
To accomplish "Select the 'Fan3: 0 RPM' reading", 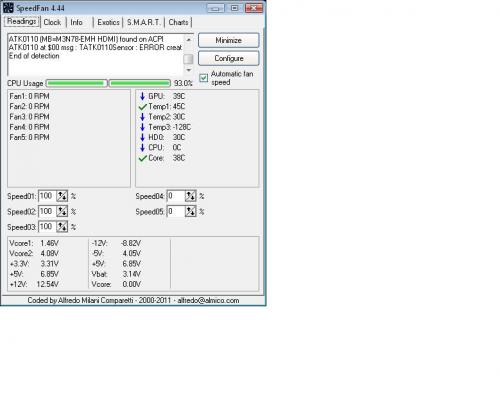I will tap(29, 117).
